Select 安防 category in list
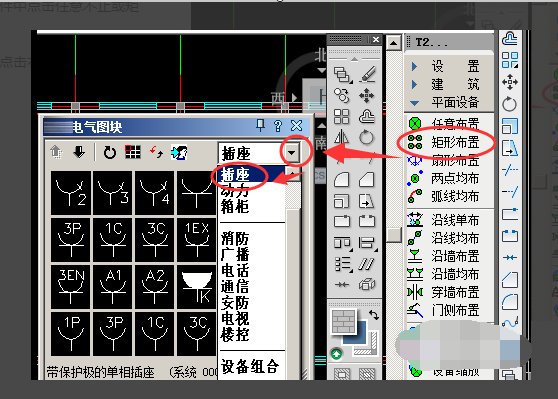Image resolution: width=558 pixels, height=399 pixels. 235,303
